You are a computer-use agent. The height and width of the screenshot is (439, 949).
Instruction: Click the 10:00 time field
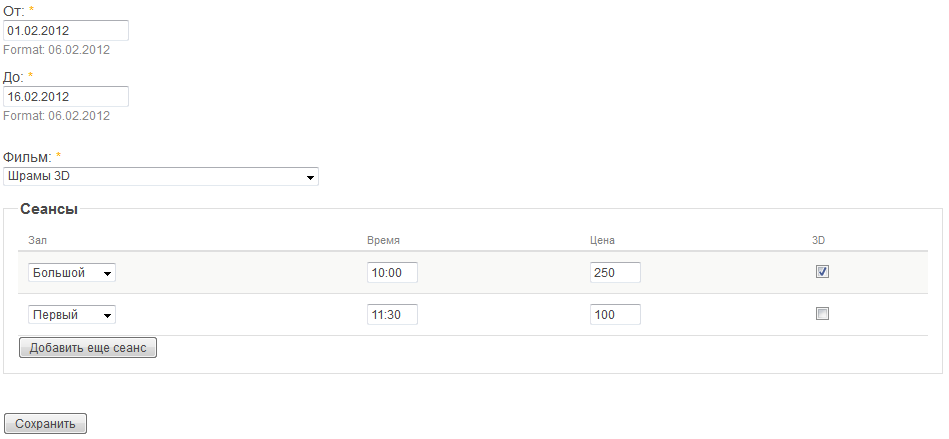(x=392, y=273)
